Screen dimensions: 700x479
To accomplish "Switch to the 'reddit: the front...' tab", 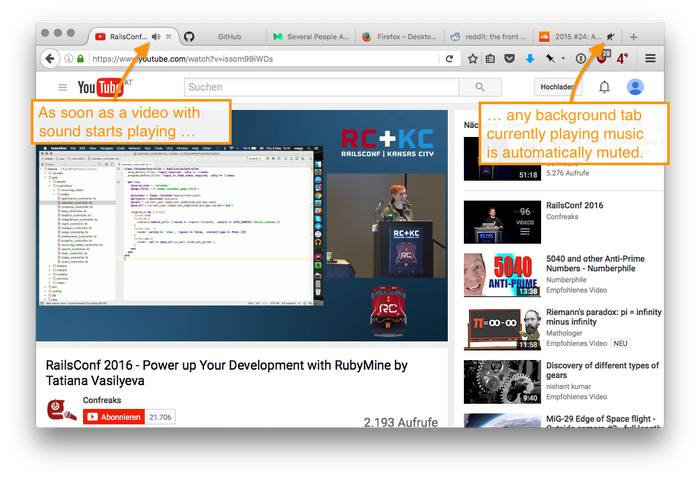I will 489,37.
